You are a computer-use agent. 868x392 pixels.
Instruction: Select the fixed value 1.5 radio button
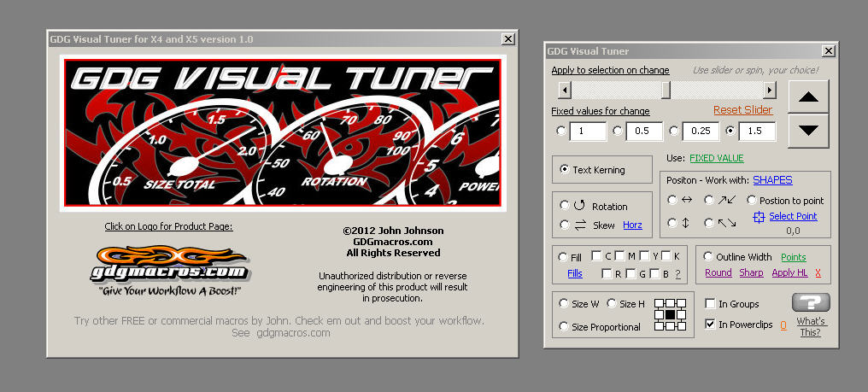[730, 131]
